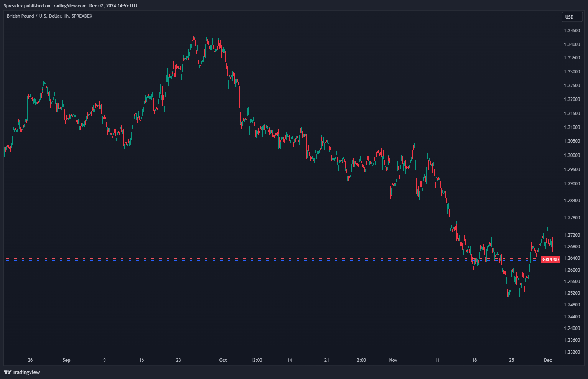Click the '11' date on time axis
This screenshot has height=379, width=588.
(x=437, y=360)
